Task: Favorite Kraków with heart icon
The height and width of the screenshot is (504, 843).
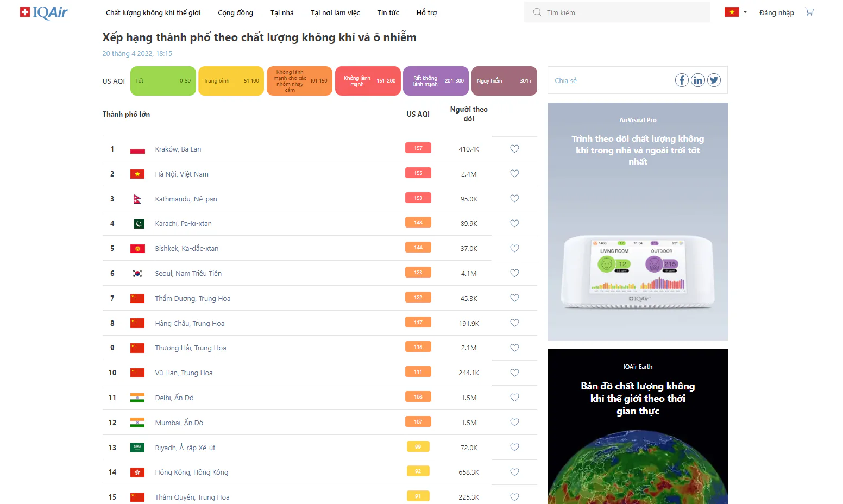Action: [x=514, y=149]
